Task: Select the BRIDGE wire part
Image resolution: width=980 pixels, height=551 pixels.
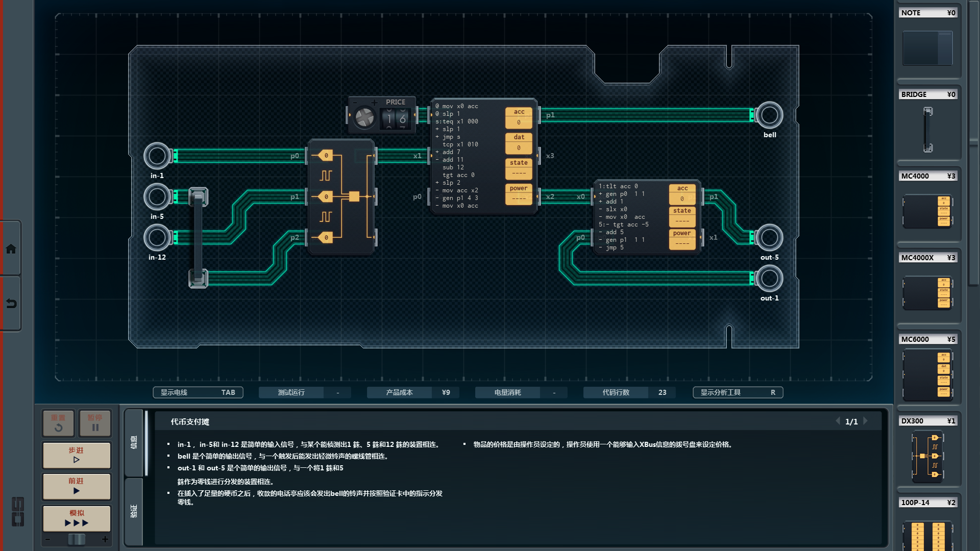Action: [927, 129]
